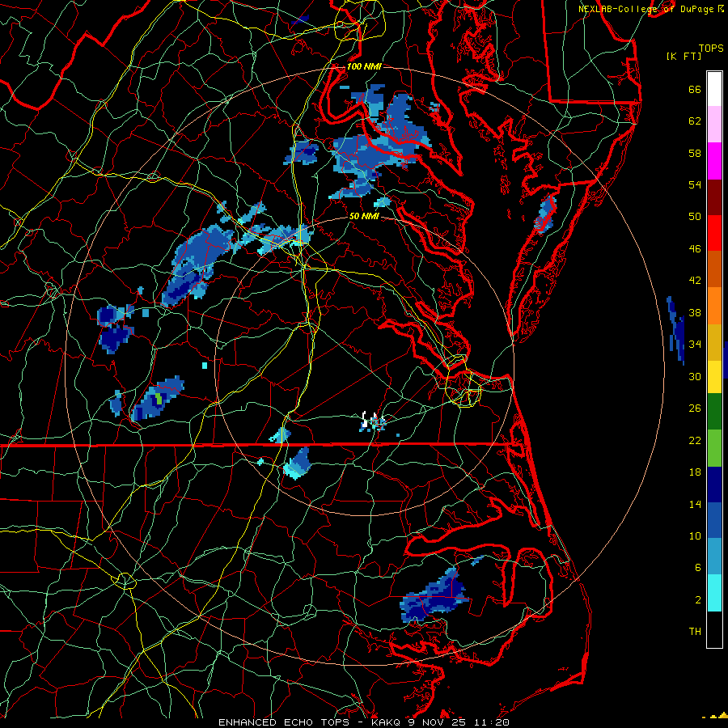Screen dimensions: 728x728
Task: Select the 62 legend value
Action: click(x=695, y=121)
